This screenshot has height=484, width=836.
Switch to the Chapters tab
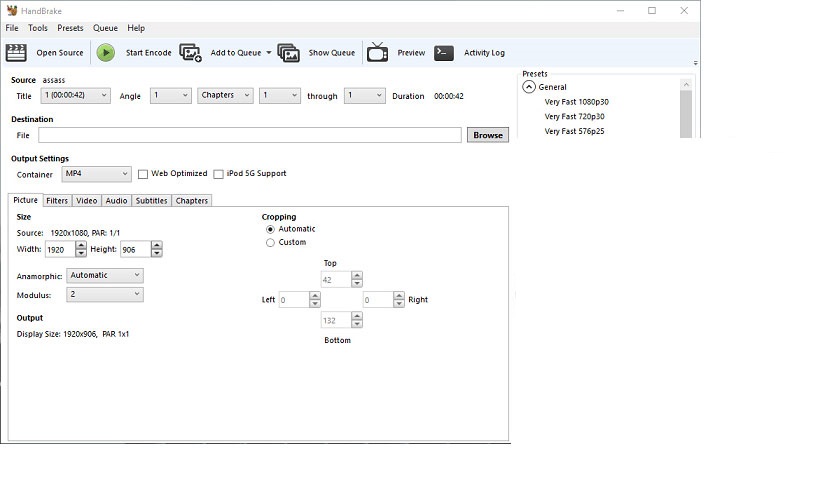192,200
